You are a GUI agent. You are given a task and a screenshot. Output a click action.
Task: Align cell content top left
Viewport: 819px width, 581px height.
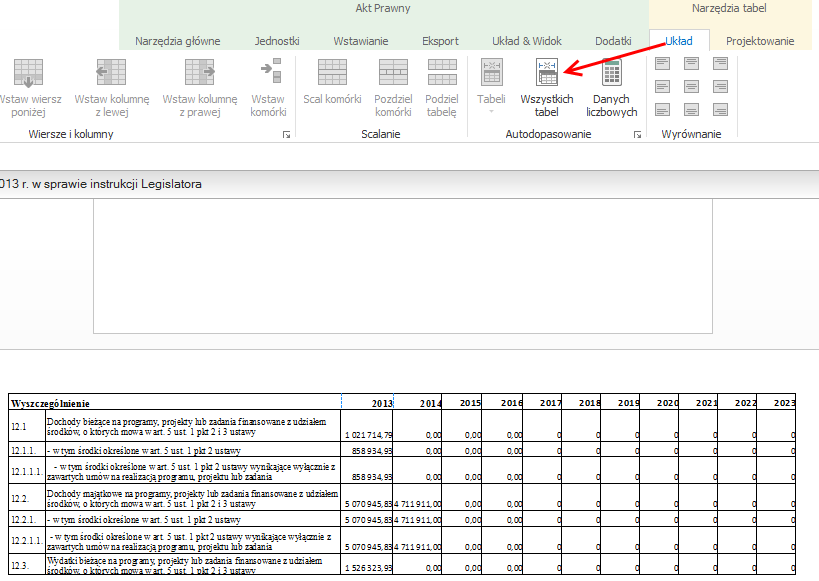coord(662,64)
